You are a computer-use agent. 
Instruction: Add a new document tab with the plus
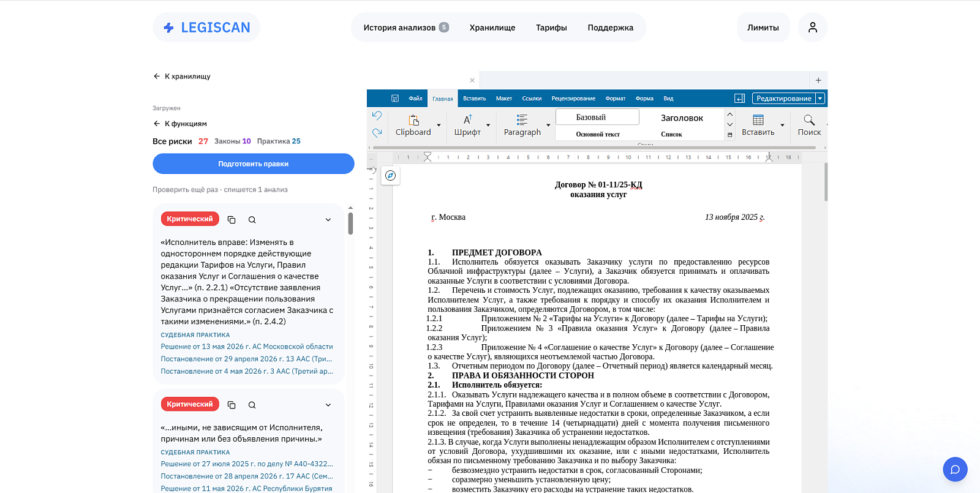click(x=818, y=80)
